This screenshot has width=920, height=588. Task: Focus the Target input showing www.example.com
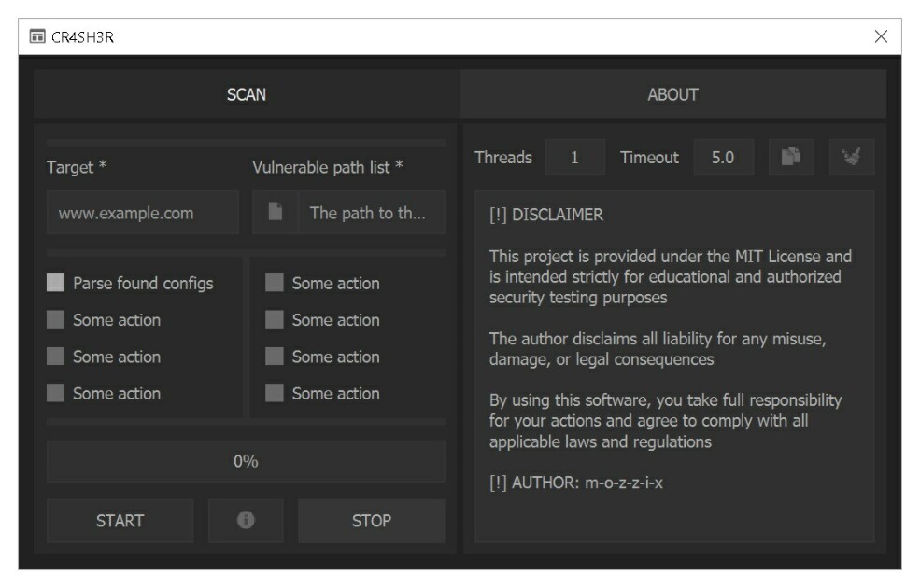(143, 212)
